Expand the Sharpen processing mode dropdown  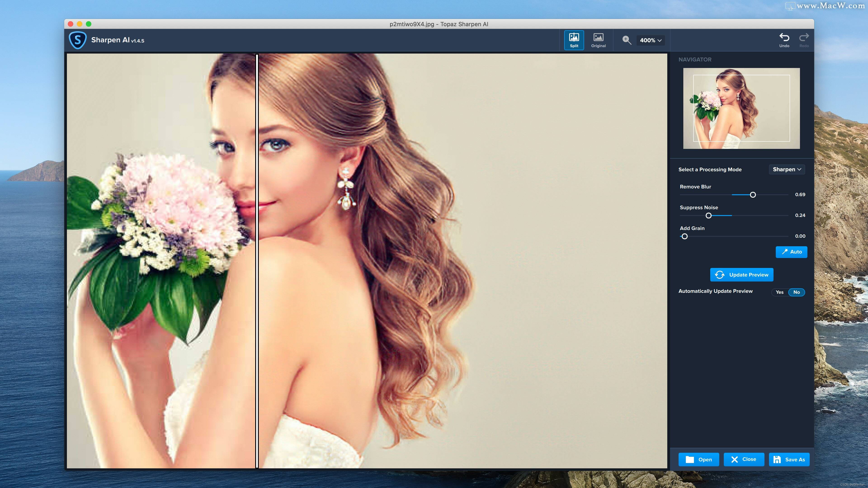click(x=787, y=169)
